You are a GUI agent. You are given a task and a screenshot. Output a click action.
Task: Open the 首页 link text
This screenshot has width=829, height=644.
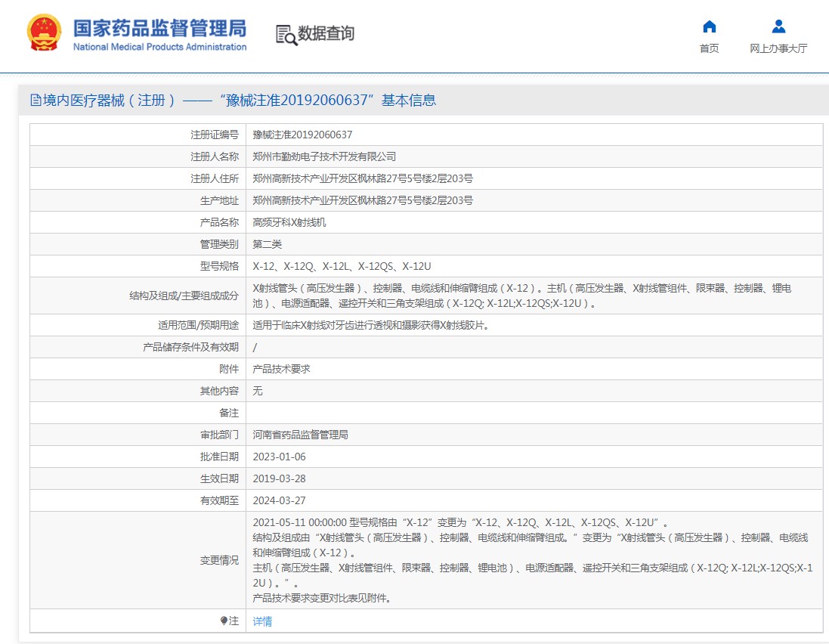click(x=709, y=48)
